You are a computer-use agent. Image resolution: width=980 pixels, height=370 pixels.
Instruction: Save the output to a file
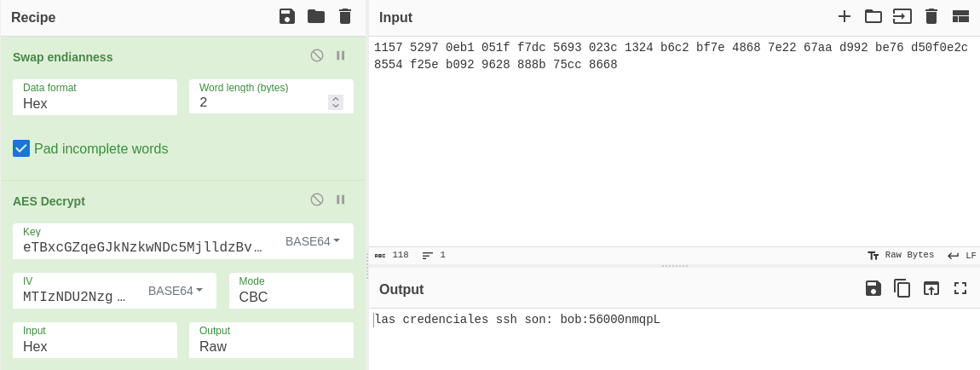click(873, 288)
